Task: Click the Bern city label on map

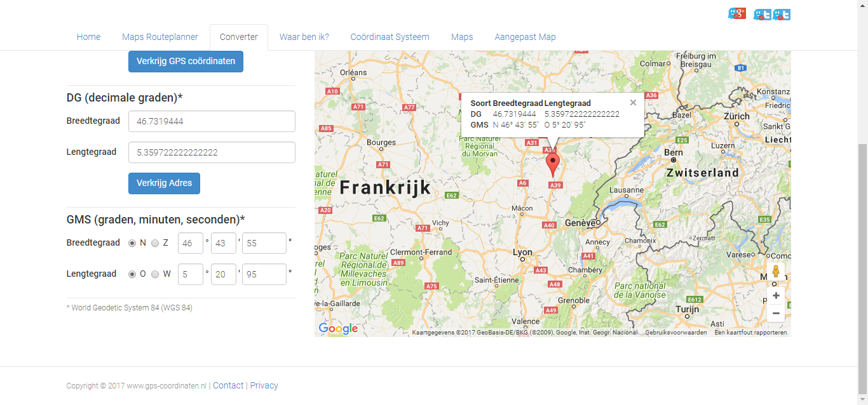Action: point(674,152)
